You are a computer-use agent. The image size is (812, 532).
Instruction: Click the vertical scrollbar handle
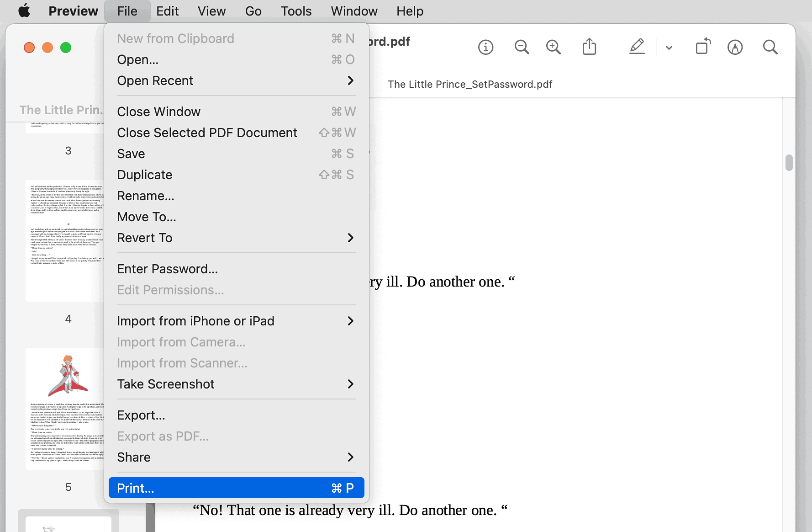pyautogui.click(x=789, y=163)
